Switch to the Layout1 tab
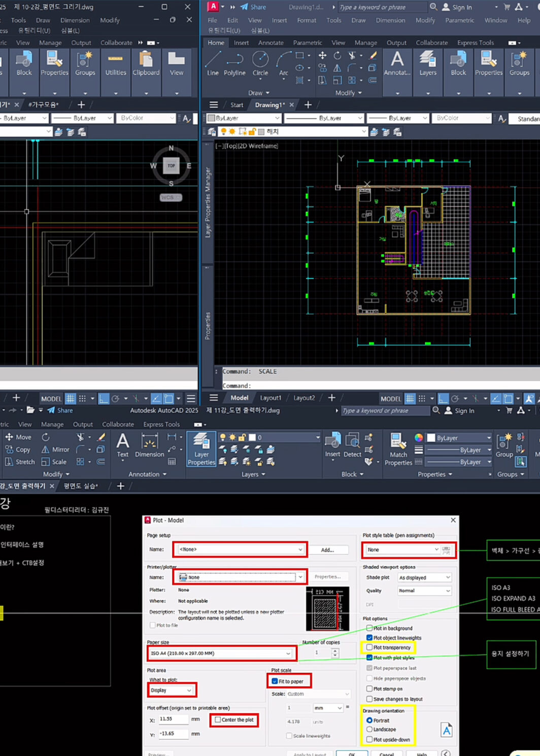Viewport: 540px width, 756px height. pyautogui.click(x=271, y=398)
